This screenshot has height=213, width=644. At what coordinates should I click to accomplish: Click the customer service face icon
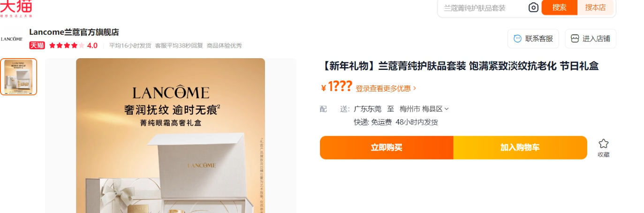click(518, 39)
